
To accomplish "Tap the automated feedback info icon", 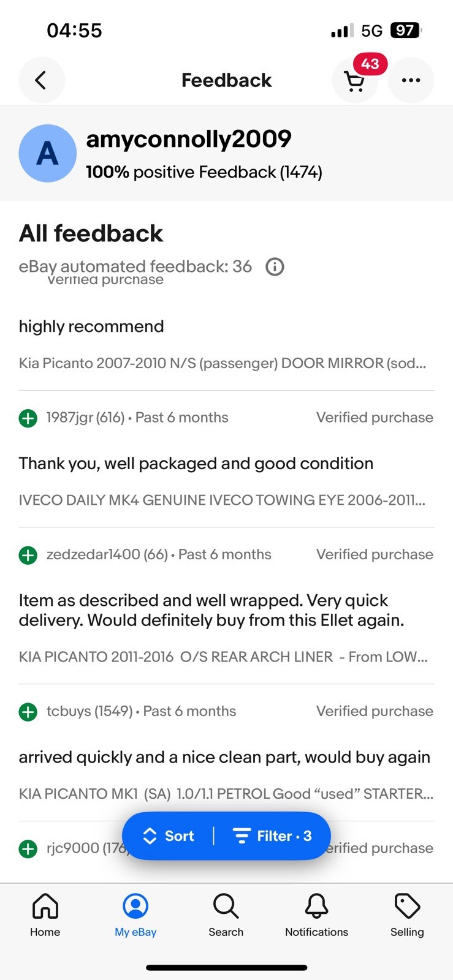I will pyautogui.click(x=275, y=267).
